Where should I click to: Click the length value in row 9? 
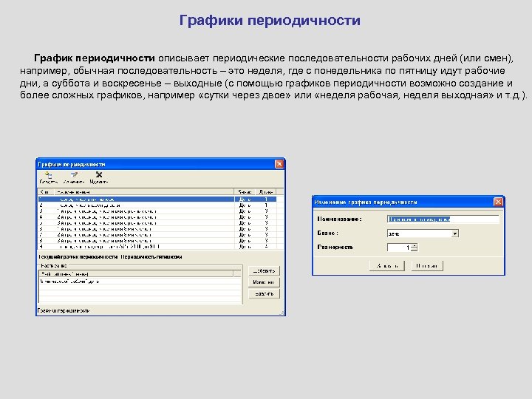tap(266, 247)
